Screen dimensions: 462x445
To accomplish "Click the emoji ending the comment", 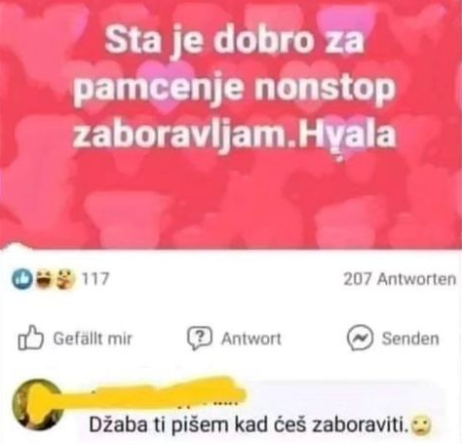I will [x=421, y=426].
